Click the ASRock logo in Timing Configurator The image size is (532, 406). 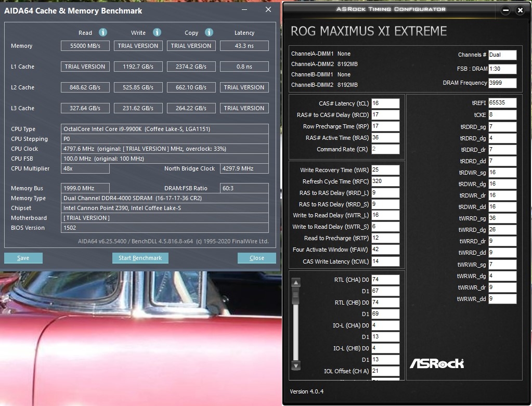coord(437,363)
